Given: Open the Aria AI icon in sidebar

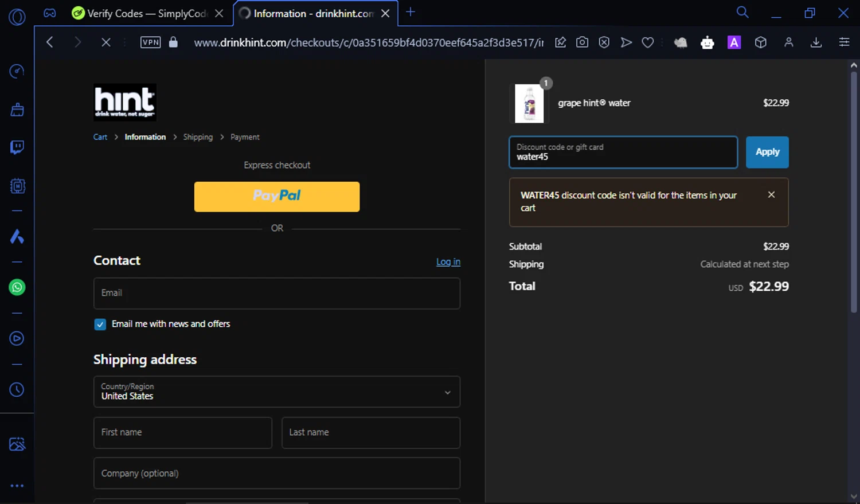Looking at the screenshot, I should pos(17,236).
